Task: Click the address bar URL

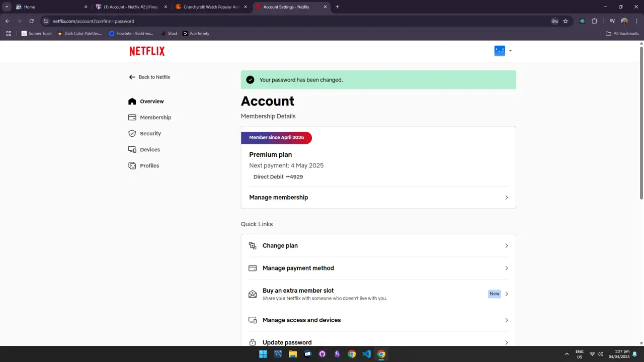Action: pos(94,21)
